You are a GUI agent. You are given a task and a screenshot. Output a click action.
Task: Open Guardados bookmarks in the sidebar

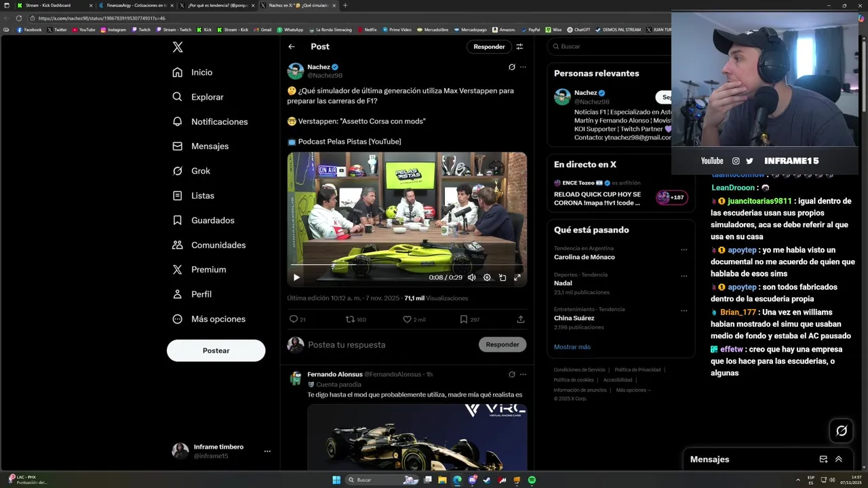tap(203, 220)
